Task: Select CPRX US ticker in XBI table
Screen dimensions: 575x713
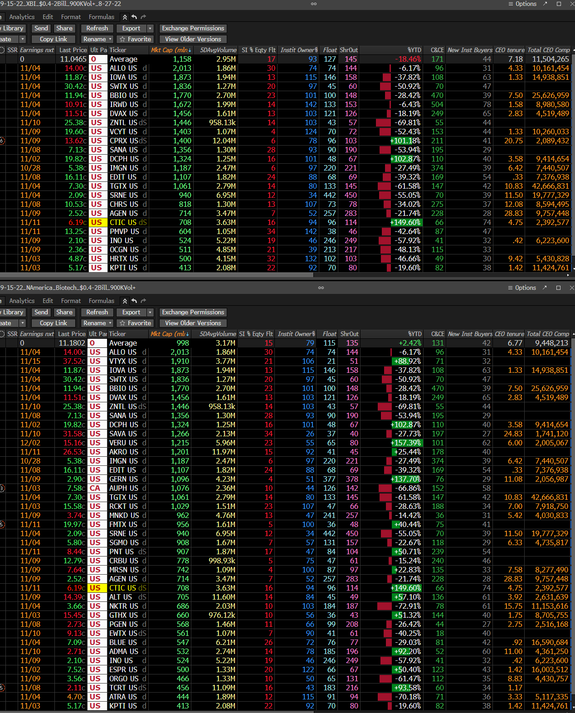Action: pos(123,141)
